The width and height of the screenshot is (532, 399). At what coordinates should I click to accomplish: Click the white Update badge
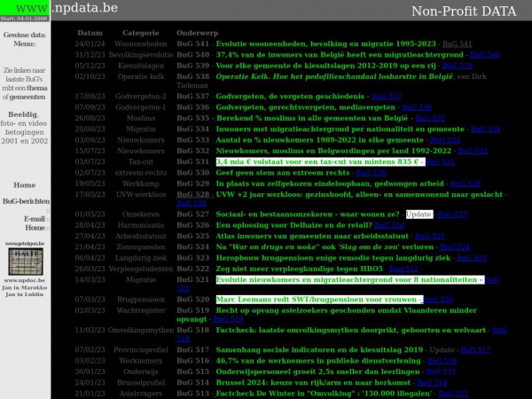419,214
